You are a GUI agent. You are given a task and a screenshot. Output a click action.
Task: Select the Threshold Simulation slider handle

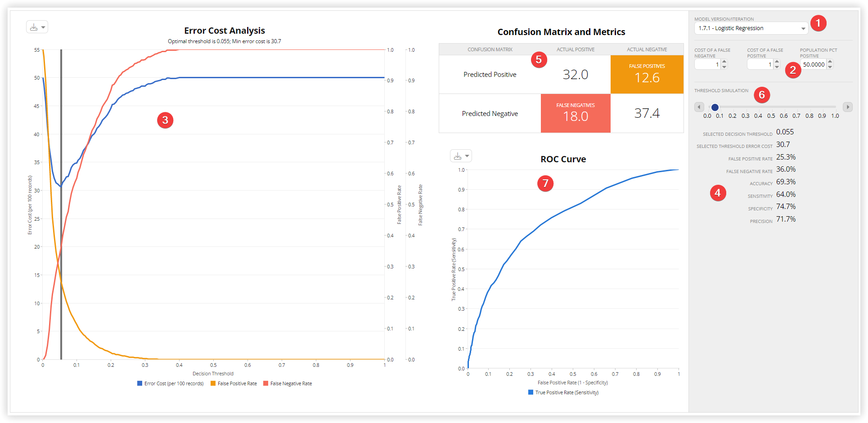(715, 107)
